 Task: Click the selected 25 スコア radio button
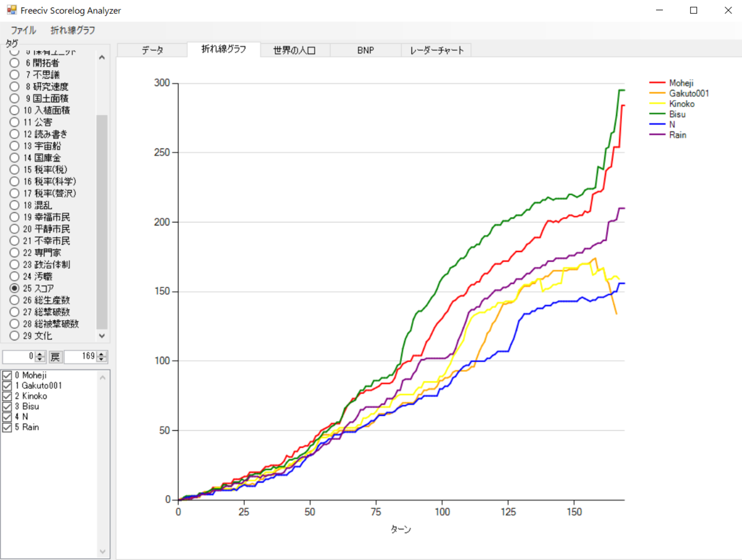pyautogui.click(x=14, y=288)
